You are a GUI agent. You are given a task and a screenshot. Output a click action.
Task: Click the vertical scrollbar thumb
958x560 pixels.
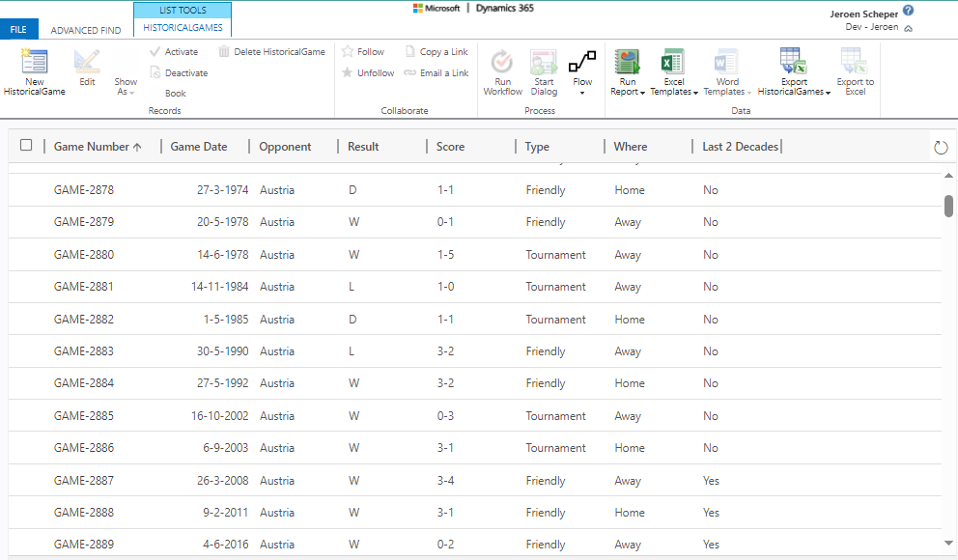(x=948, y=206)
